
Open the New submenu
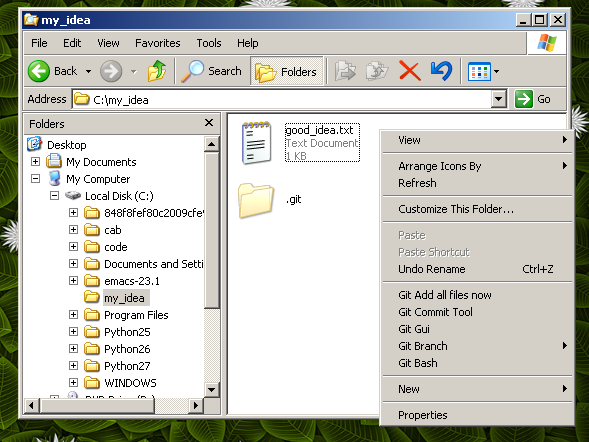tap(477, 389)
